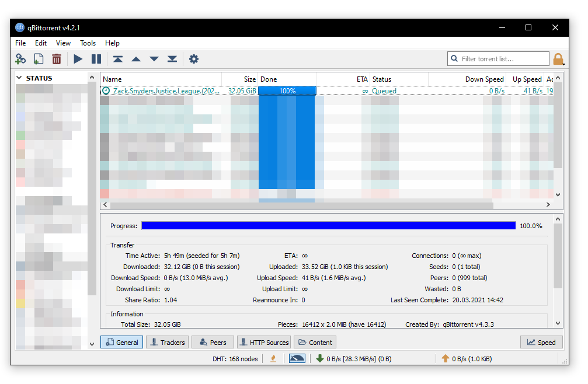Click the blue Progress bar in the details panel
588x384 pixels.
tap(329, 225)
